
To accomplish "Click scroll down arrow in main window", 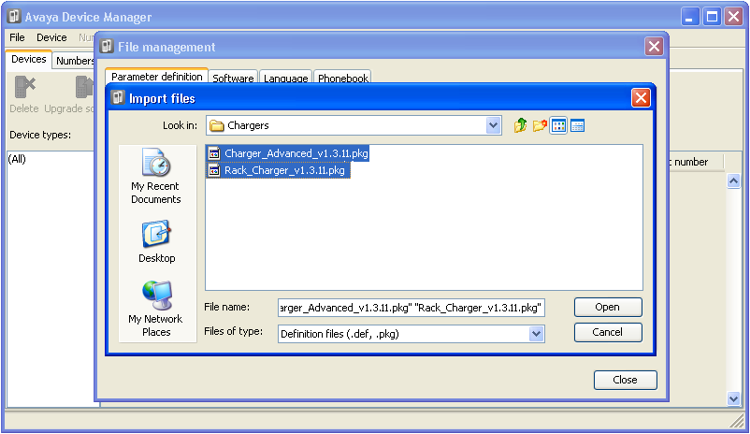I will pos(733,398).
